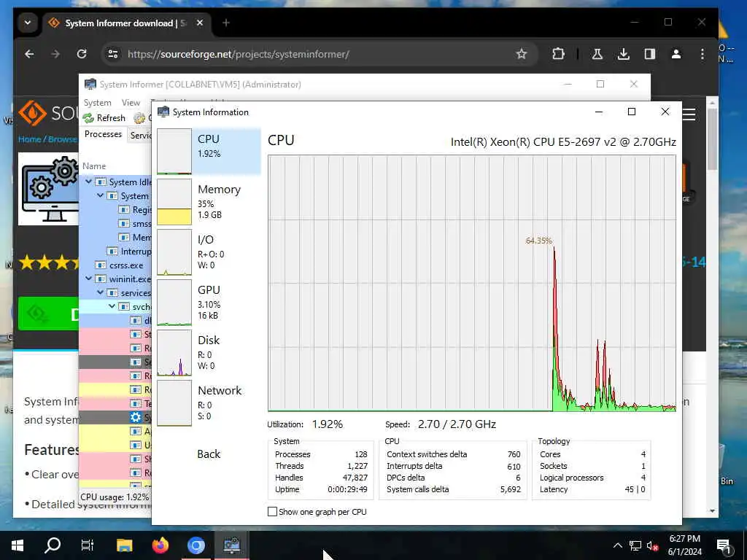
Task: Collapse the System Idle process tree node
Action: tap(88, 182)
